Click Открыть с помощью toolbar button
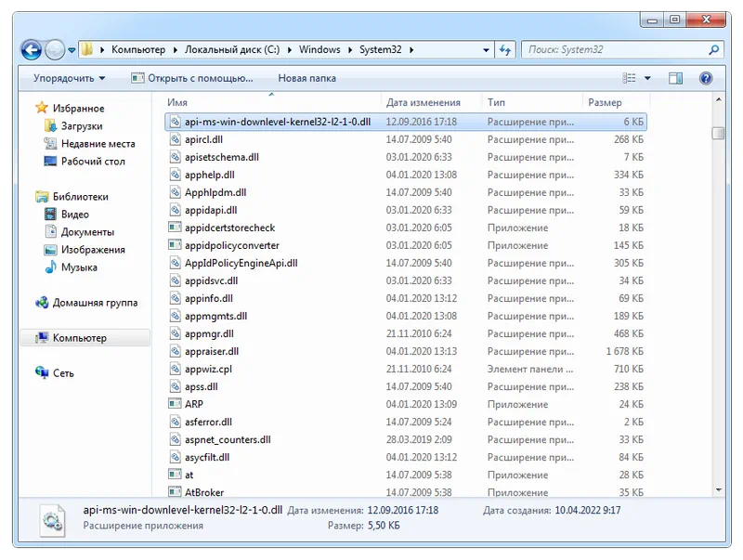743x560 pixels. 191,79
